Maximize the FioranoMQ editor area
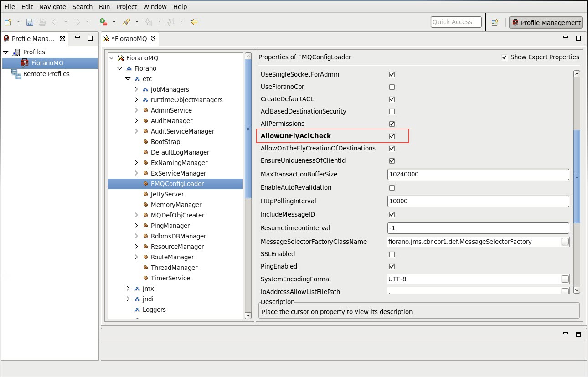The image size is (588, 377). [x=578, y=38]
